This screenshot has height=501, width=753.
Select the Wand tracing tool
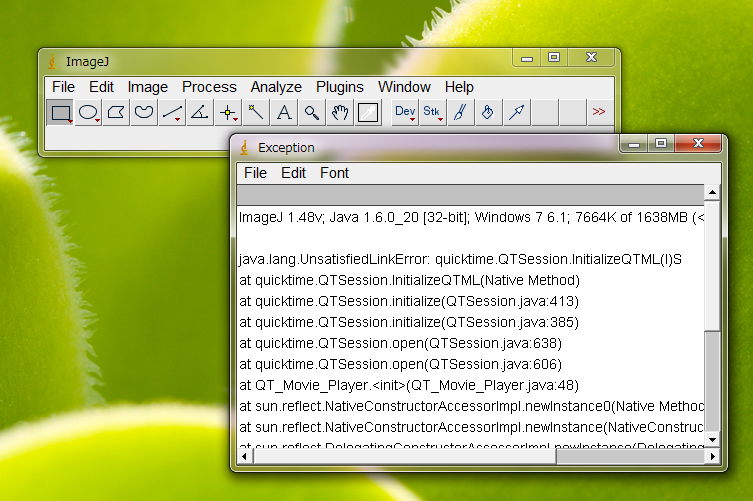tap(255, 113)
